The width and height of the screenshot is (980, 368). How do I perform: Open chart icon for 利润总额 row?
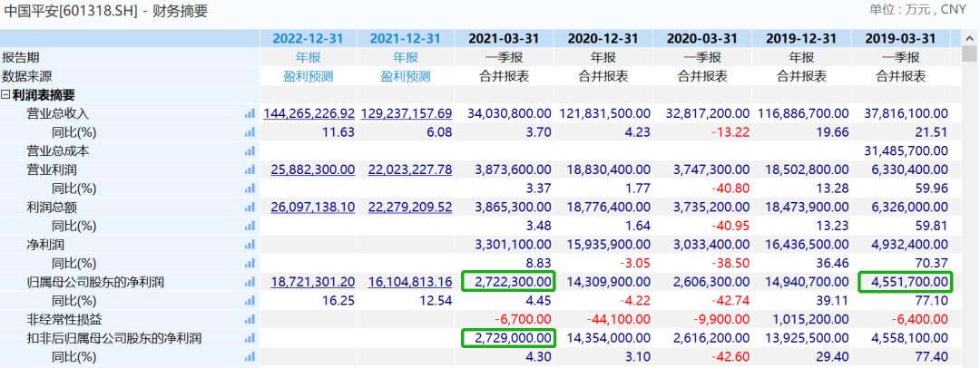[x=250, y=208]
